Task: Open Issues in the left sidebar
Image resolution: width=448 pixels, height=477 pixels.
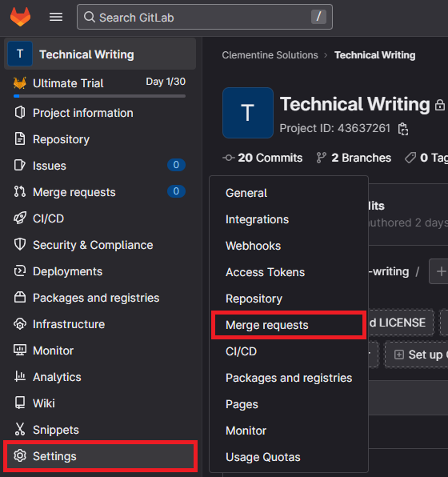Action: tap(100, 166)
